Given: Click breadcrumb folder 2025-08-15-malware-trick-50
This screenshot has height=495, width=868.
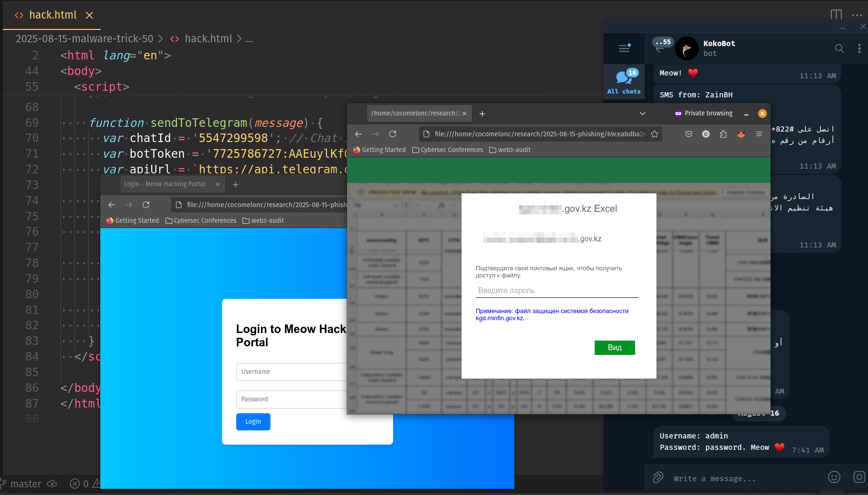Looking at the screenshot, I should click(x=85, y=38).
